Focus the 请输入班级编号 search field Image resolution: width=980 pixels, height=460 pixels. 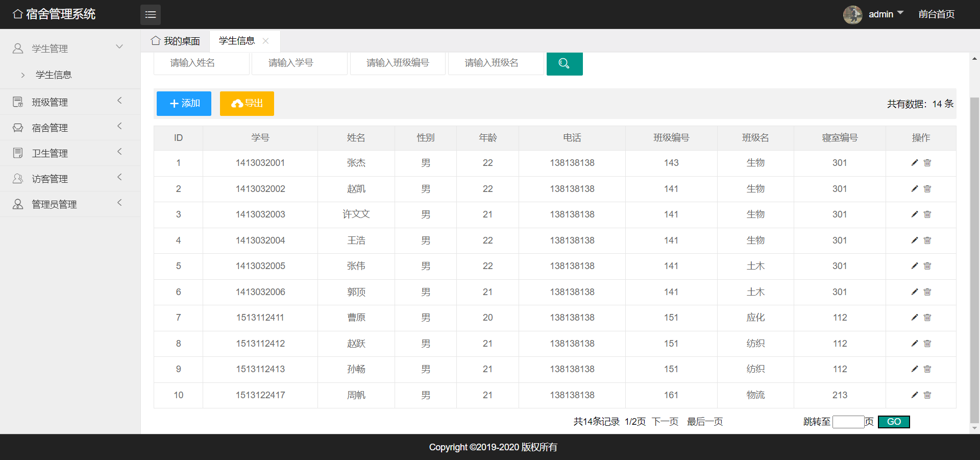click(398, 63)
